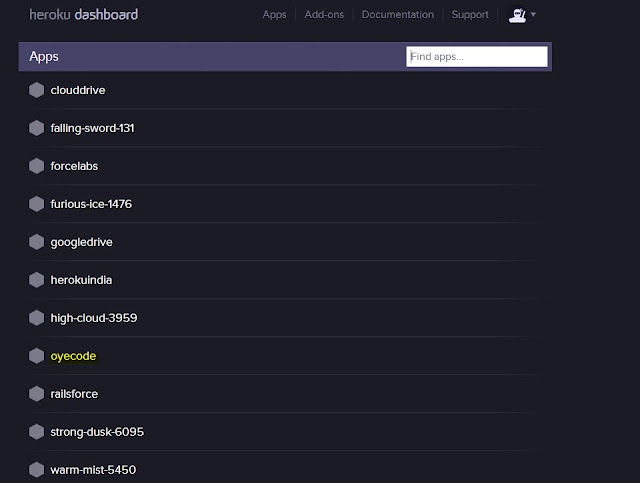
Task: Open the warm-mist-5450 app
Action: [x=93, y=470]
